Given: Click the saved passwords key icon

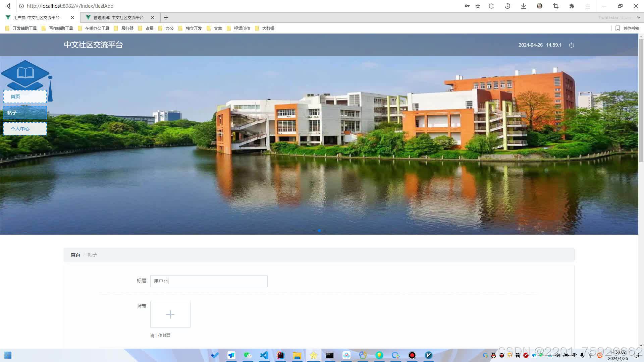Looking at the screenshot, I should click(x=467, y=6).
